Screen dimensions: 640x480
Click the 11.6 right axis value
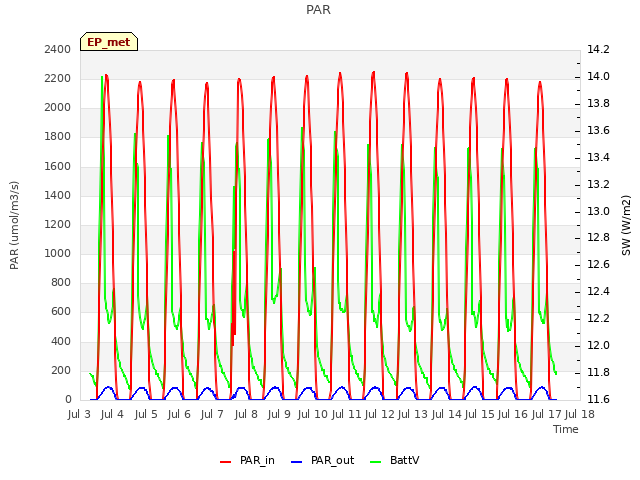point(598,399)
